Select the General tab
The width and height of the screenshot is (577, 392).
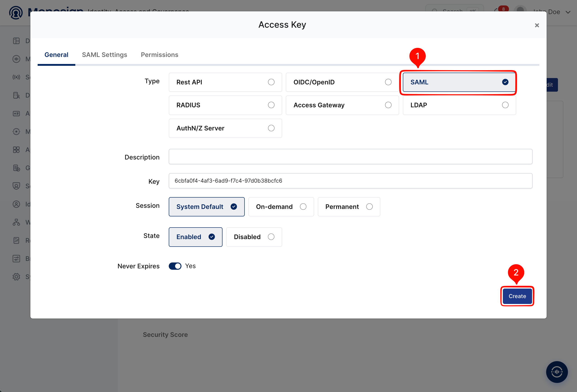click(x=56, y=55)
